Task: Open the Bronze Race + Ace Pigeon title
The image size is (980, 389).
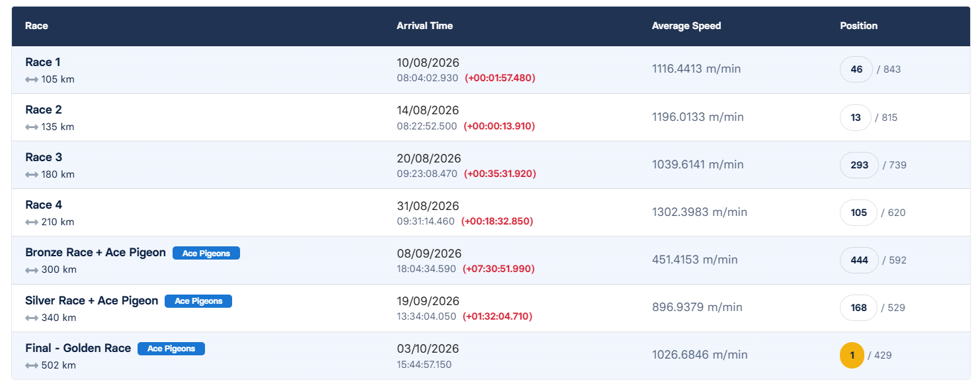Action: (x=95, y=252)
